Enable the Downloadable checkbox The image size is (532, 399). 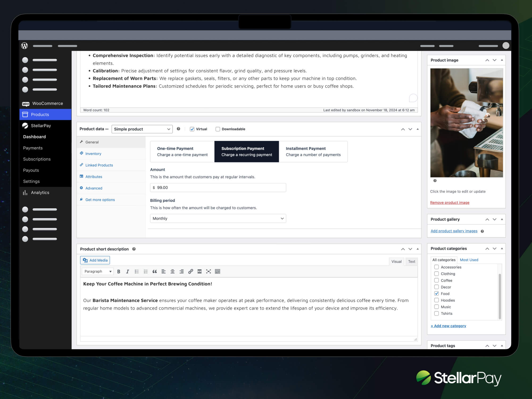tap(218, 129)
